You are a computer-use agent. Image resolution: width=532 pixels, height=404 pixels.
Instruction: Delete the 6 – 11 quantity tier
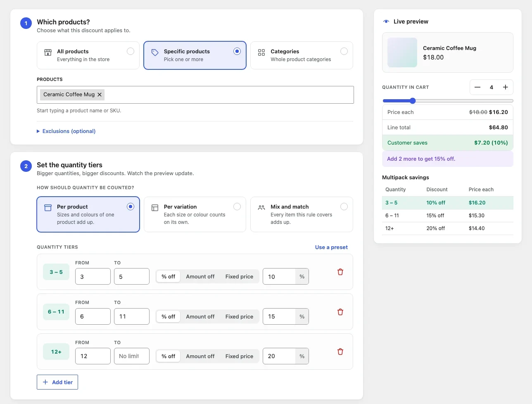340,312
